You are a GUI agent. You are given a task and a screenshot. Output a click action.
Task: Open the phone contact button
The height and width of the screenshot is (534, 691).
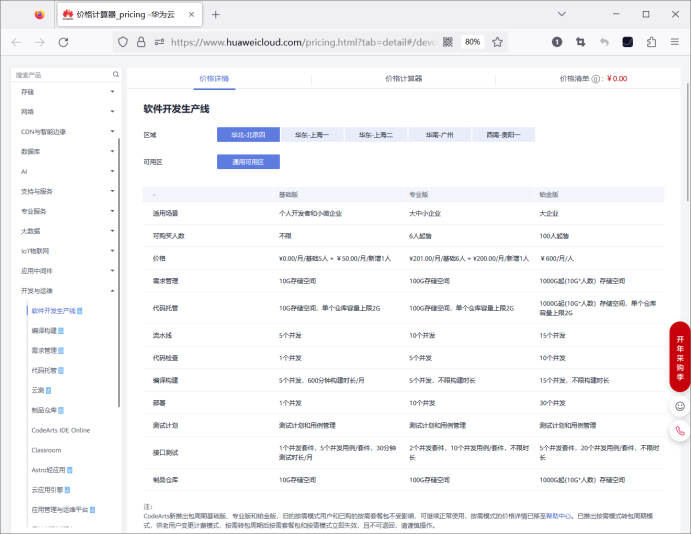point(680,431)
